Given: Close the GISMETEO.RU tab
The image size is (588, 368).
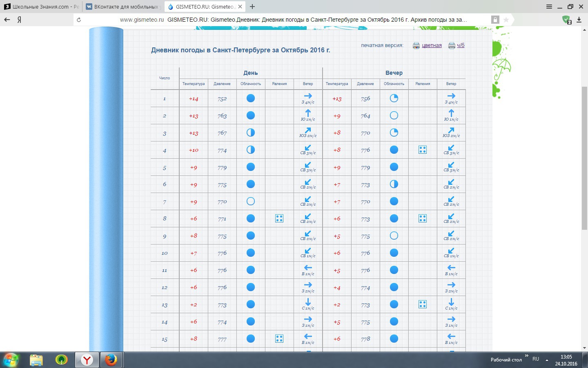Looking at the screenshot, I should tap(240, 7).
